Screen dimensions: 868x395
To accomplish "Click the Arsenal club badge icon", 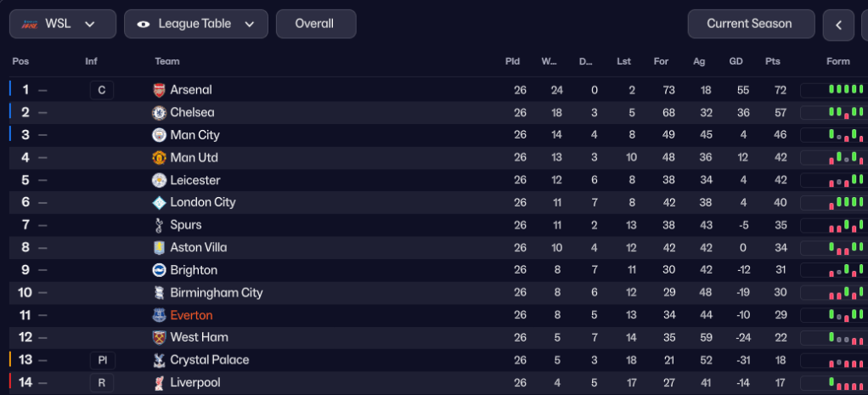I will [x=159, y=90].
